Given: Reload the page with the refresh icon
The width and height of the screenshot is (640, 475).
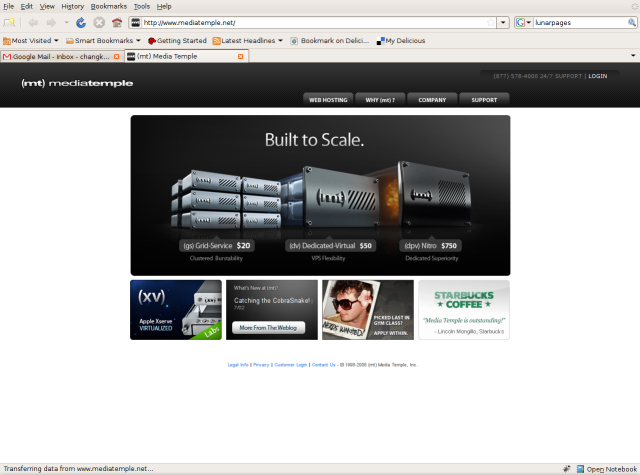Looking at the screenshot, I should click(x=81, y=22).
